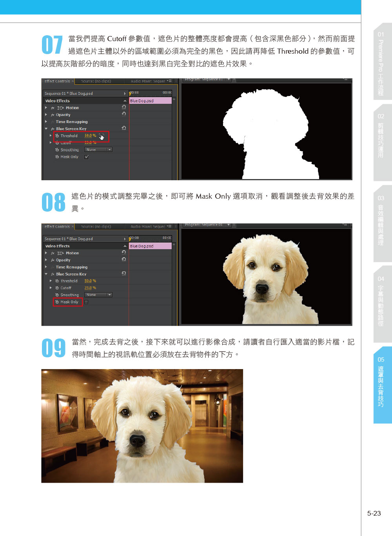Click white mask preview in Program monitor
392x536 pixels.
pos(267,131)
